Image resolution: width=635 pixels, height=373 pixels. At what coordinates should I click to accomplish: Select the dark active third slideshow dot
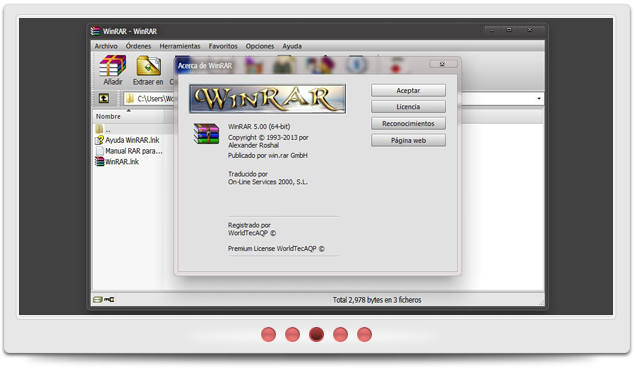click(x=316, y=335)
